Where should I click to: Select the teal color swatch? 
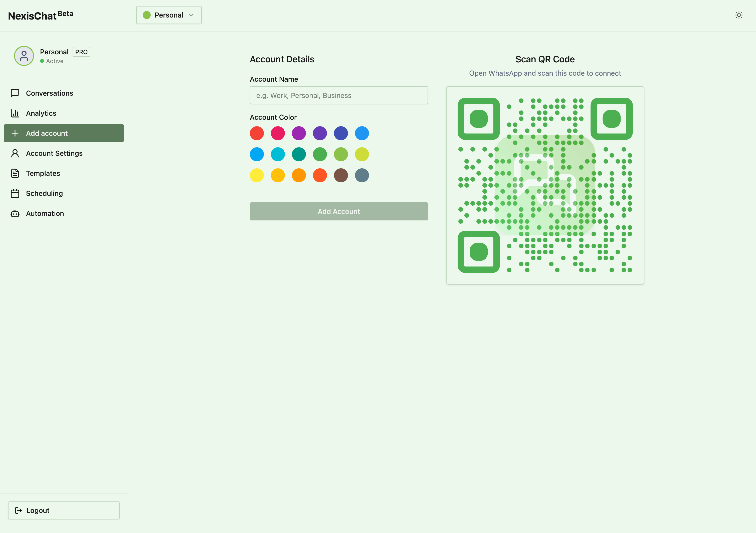point(299,155)
